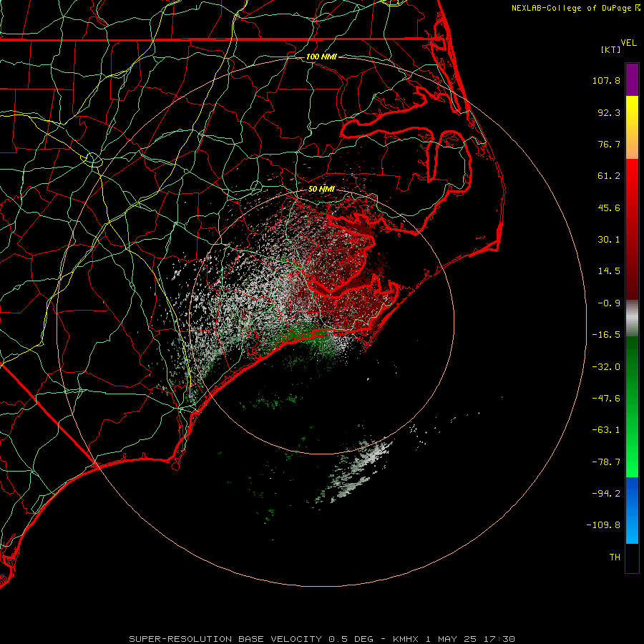Click the 92.3 velocity scale value

click(x=609, y=112)
